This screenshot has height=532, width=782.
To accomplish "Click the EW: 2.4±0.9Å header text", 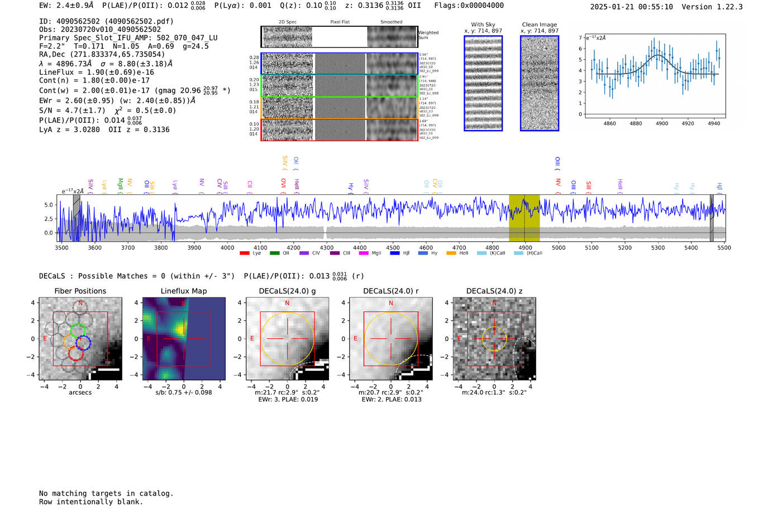I will tap(66, 6).
